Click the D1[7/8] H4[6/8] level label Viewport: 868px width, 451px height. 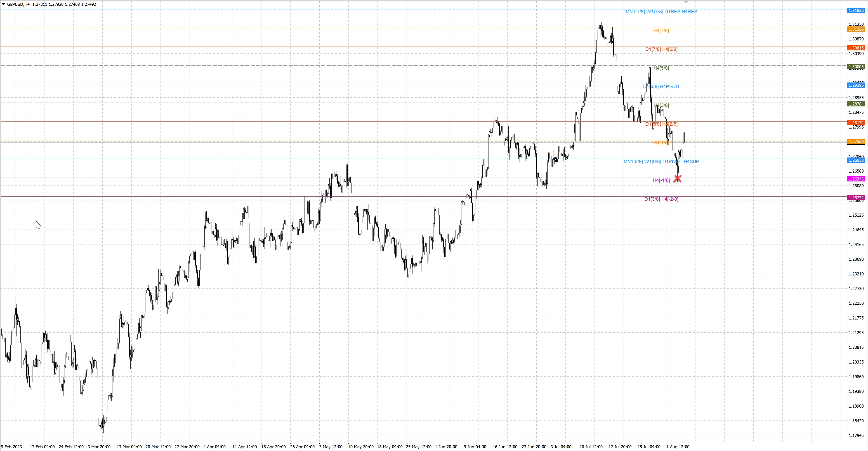(x=661, y=49)
